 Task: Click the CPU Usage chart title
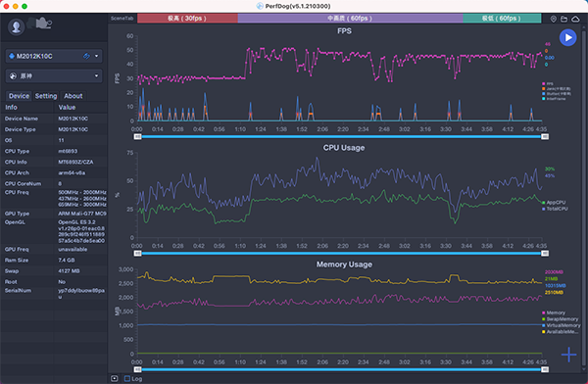tap(344, 148)
